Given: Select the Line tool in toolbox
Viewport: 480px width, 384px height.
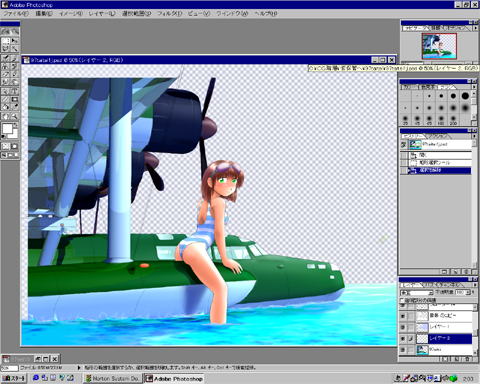Looking at the screenshot, I should click(6, 99).
